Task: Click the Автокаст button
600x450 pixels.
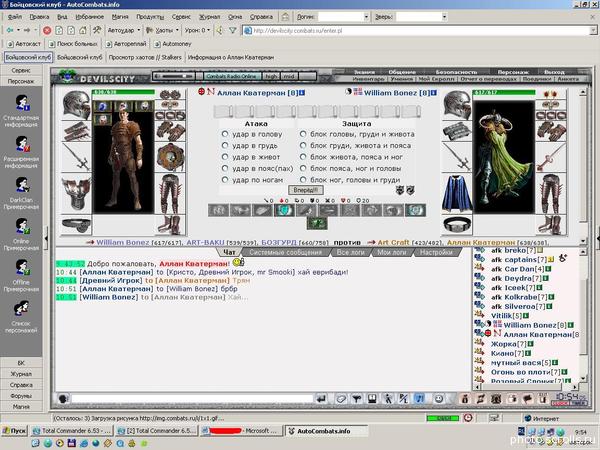Action: tap(24, 44)
